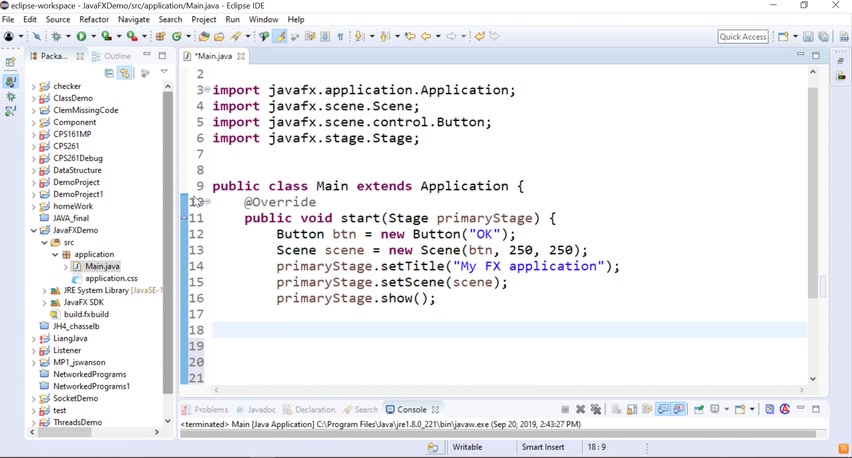The height and width of the screenshot is (458, 852).
Task: Click the Last Edit Location icon
Action: pyautogui.click(x=411, y=36)
